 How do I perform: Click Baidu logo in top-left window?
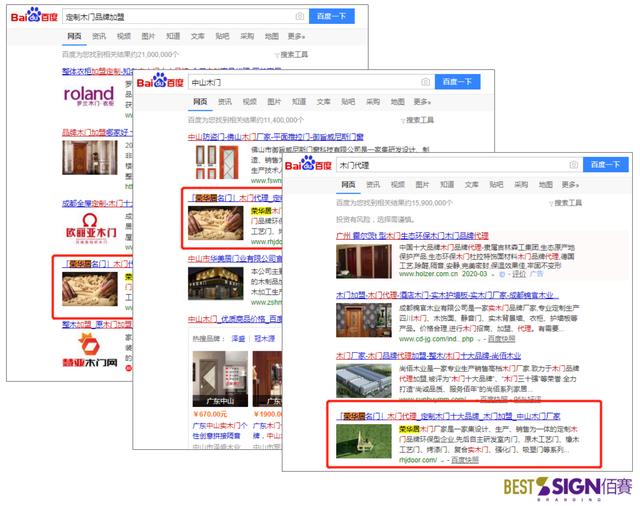click(34, 15)
